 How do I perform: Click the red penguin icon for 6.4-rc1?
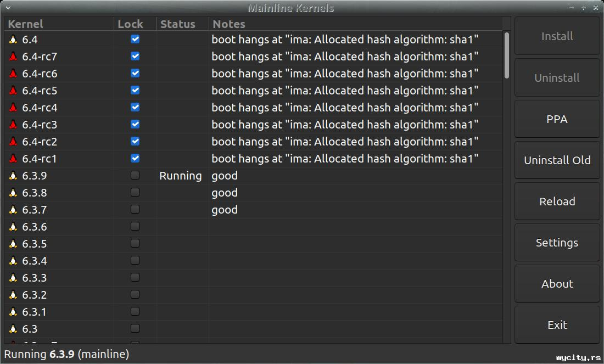[13, 159]
